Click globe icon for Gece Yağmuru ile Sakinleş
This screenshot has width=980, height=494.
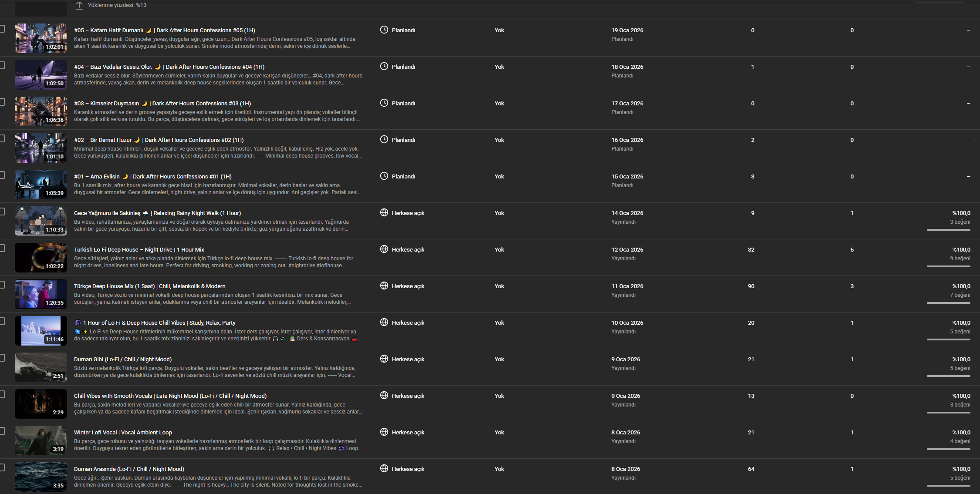pyautogui.click(x=384, y=212)
